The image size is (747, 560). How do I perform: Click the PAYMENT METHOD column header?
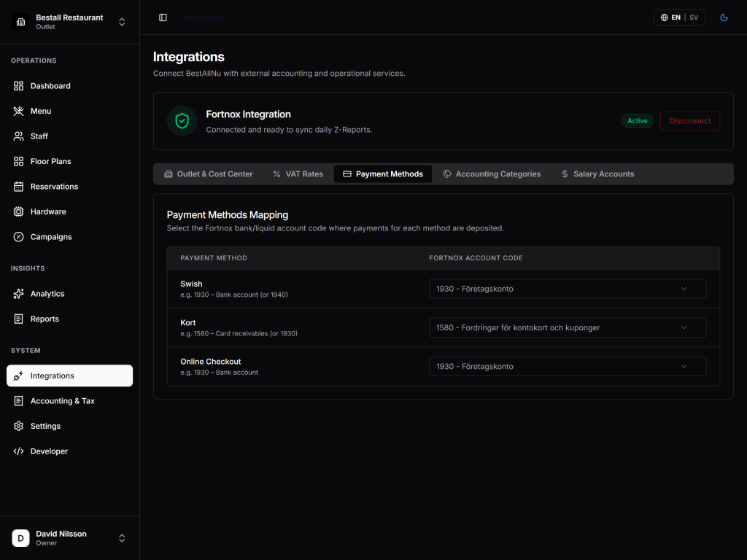coord(214,258)
